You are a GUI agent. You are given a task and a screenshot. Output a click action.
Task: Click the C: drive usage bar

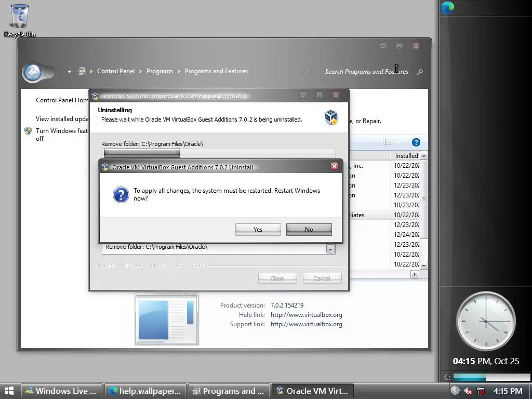point(491,377)
